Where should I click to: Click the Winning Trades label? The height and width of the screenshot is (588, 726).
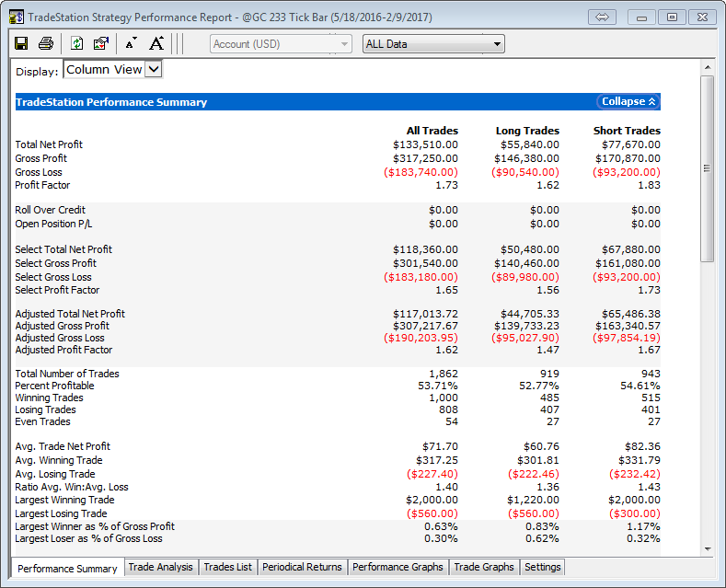click(49, 398)
